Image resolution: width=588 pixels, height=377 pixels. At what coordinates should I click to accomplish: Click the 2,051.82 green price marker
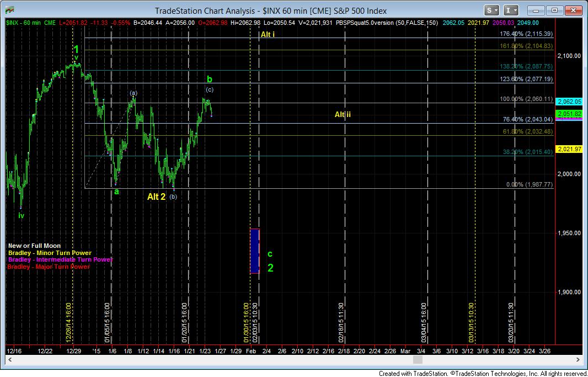(569, 114)
